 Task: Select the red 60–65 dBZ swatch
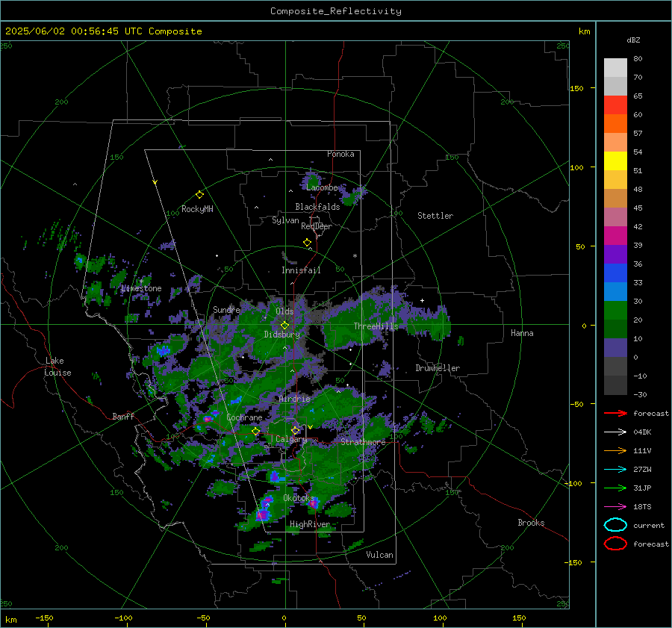pyautogui.click(x=615, y=105)
